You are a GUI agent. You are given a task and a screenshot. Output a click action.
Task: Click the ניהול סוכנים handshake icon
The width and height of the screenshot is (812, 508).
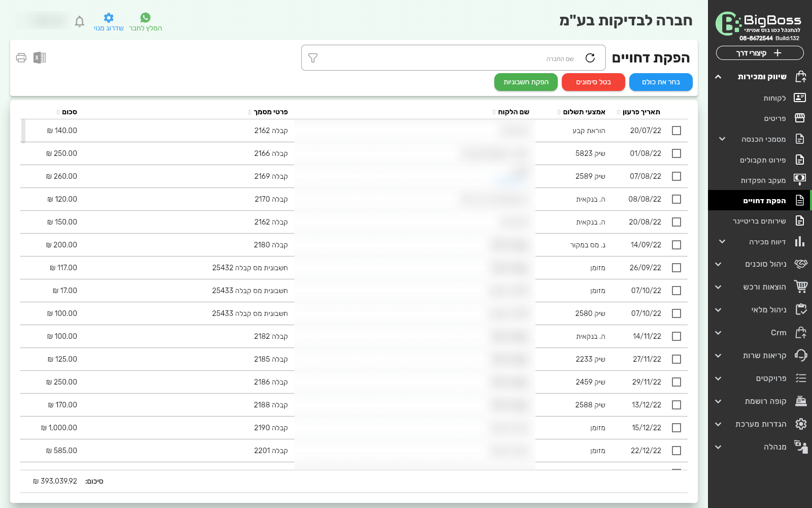click(801, 264)
